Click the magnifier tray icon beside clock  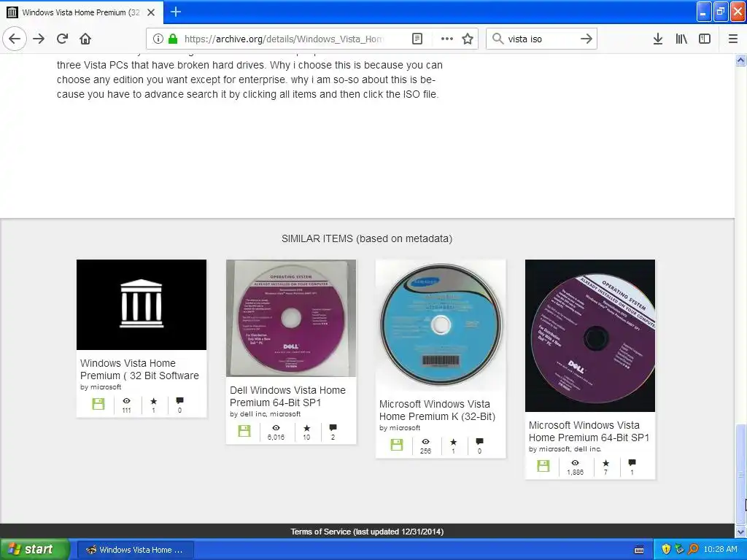(693, 549)
